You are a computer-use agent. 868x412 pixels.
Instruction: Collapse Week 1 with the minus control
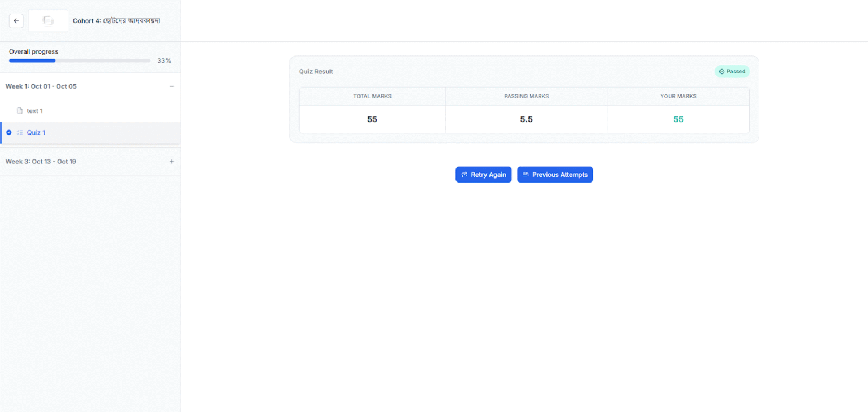click(x=172, y=86)
